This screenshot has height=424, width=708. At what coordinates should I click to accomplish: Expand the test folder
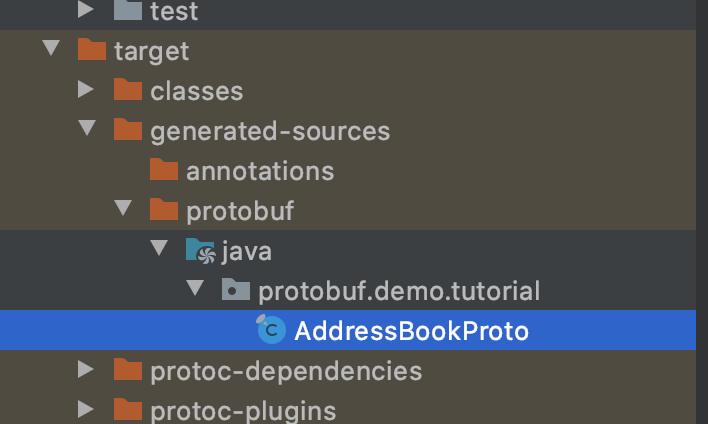point(88,11)
